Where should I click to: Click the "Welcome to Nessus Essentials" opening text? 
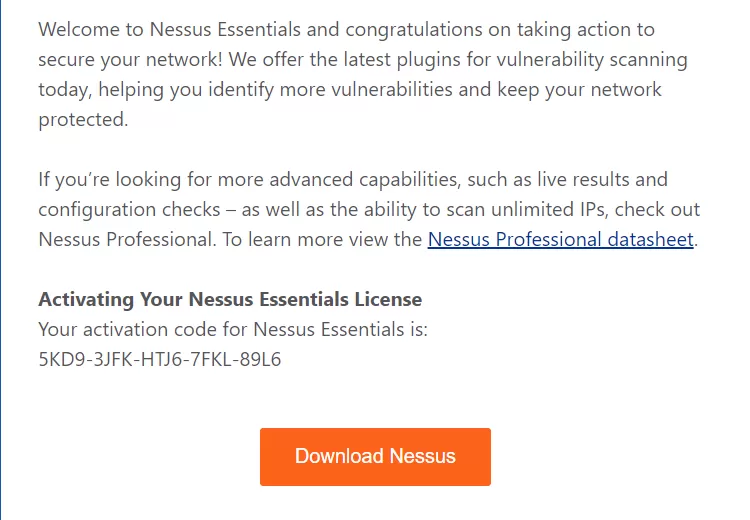coord(160,28)
